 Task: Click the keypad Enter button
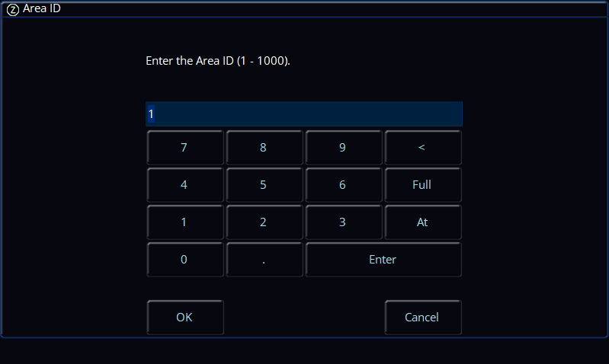[x=383, y=259]
